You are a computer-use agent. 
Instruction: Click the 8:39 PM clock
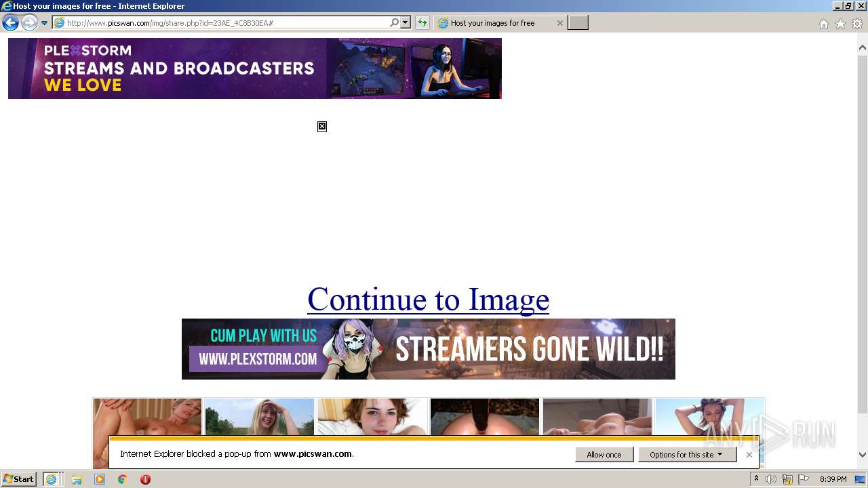click(833, 479)
